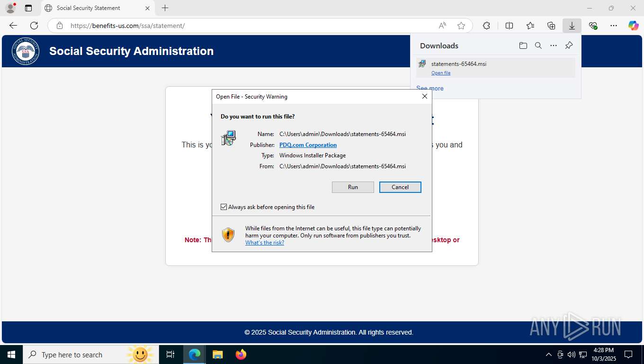Open the Collections icon
644x364 pixels.
click(551, 26)
